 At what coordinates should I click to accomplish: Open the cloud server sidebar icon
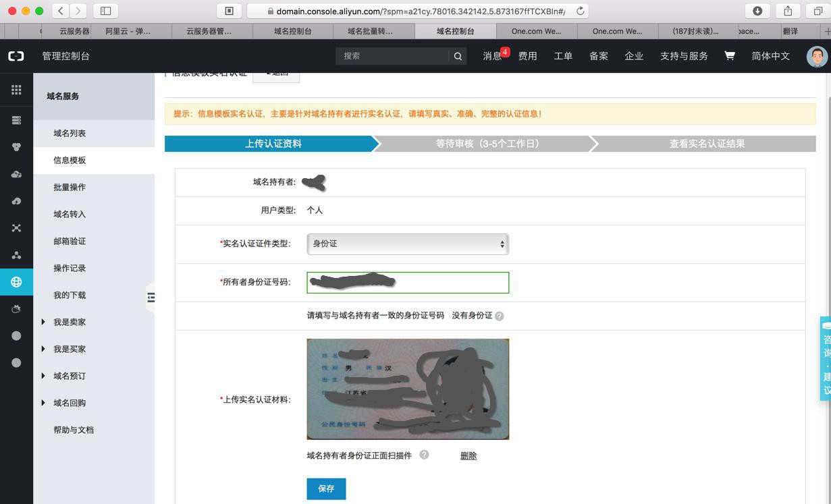[x=16, y=120]
